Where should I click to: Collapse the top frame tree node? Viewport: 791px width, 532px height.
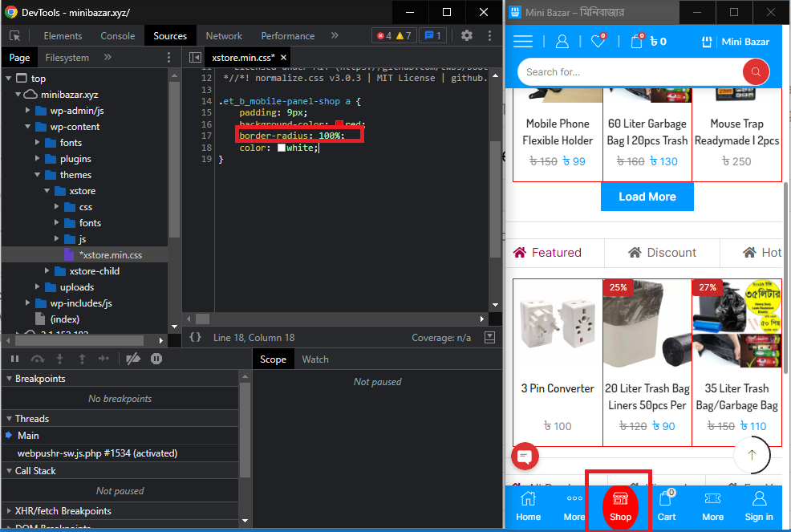9,79
